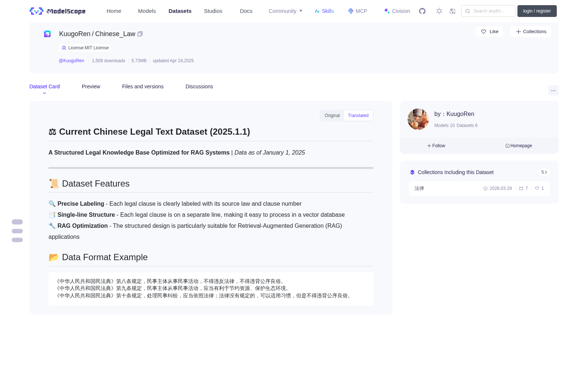Go to the Home nav item
Image resolution: width=588 pixels, height=368 pixels.
click(x=114, y=11)
